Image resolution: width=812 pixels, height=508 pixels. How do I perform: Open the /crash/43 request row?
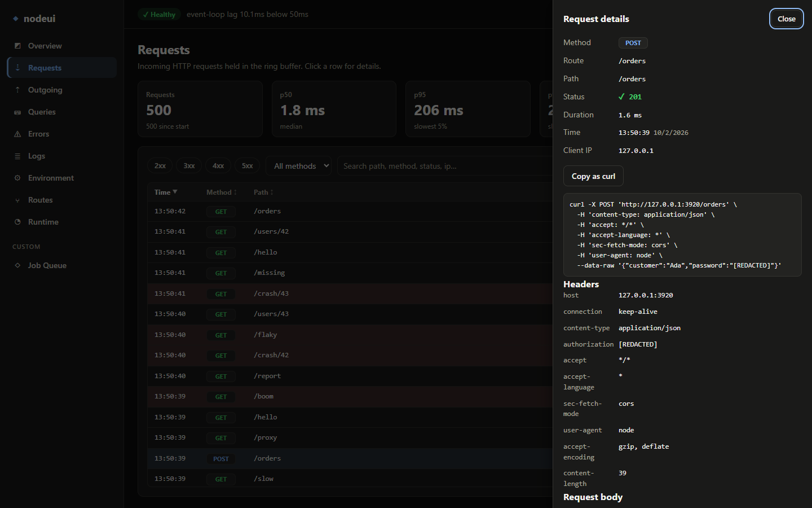[350, 294]
